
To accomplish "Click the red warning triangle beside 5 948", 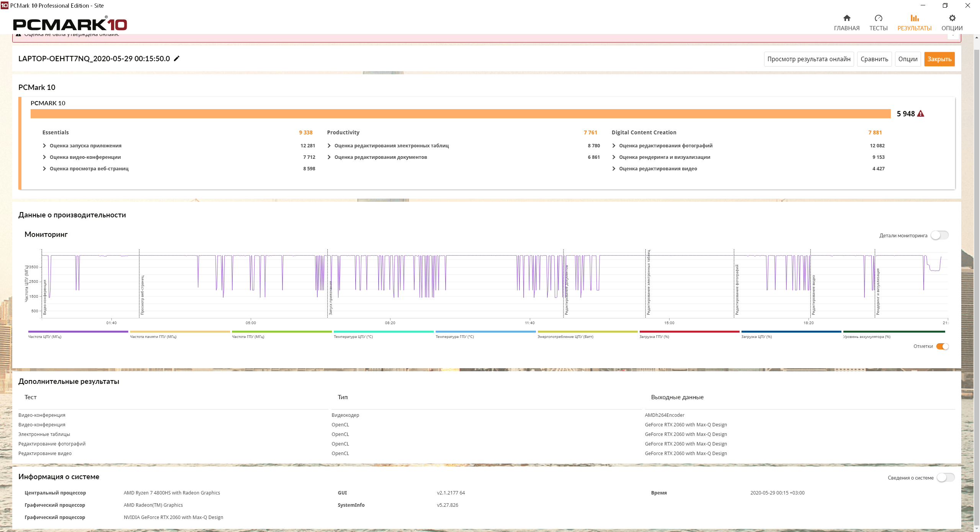I will [921, 114].
